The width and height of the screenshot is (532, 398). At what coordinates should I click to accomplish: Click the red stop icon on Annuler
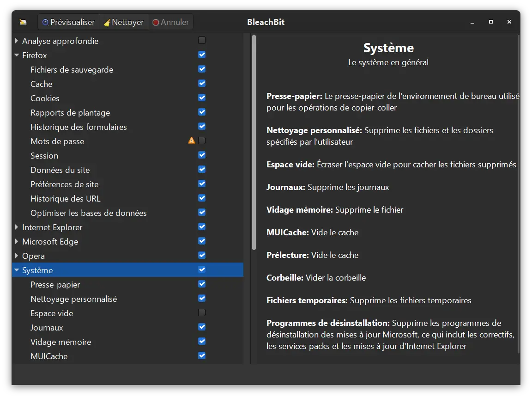(x=156, y=22)
